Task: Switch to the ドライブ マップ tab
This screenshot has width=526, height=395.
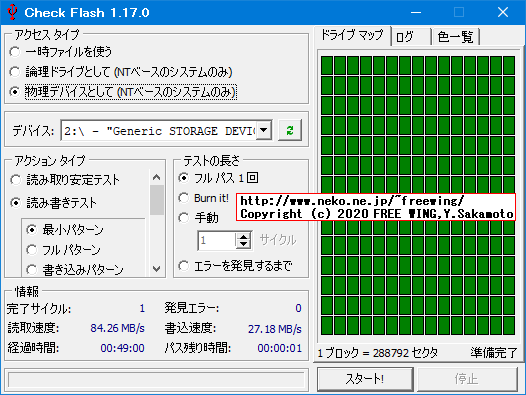Action: click(352, 35)
